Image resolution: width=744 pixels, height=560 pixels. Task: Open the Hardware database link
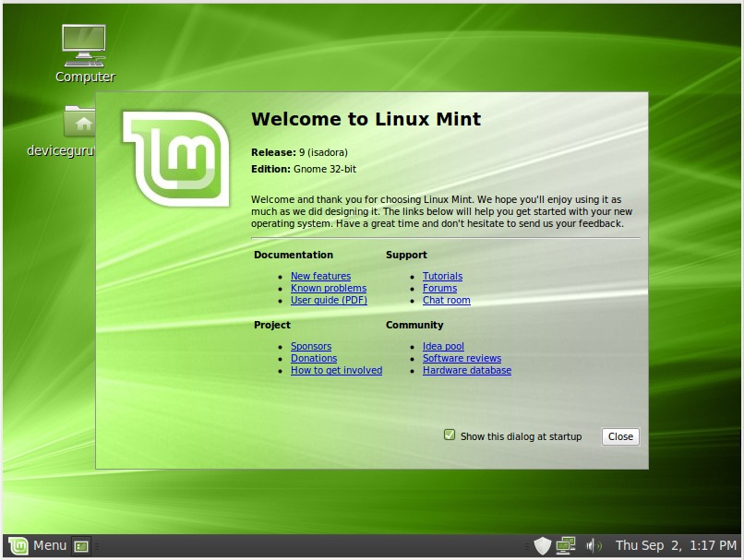(x=467, y=370)
